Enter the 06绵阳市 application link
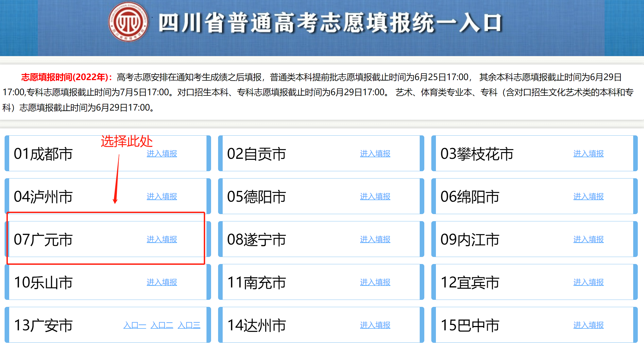This screenshot has width=644, height=343. click(x=588, y=196)
